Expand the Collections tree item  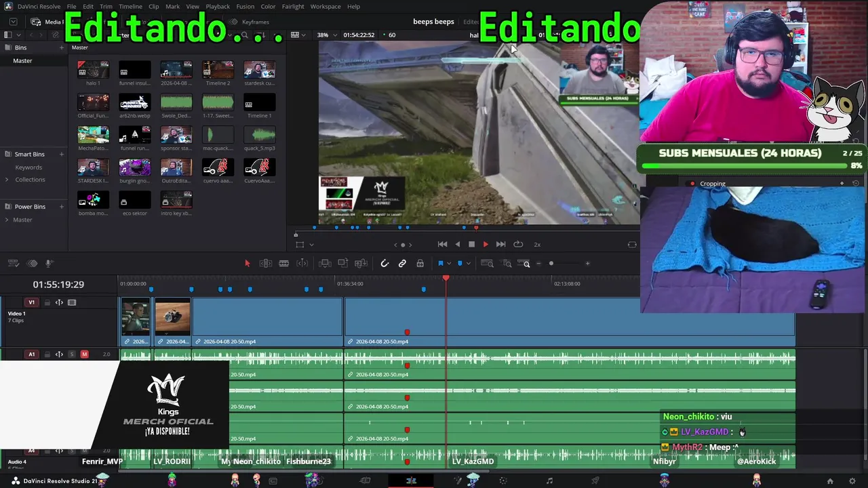tap(7, 180)
